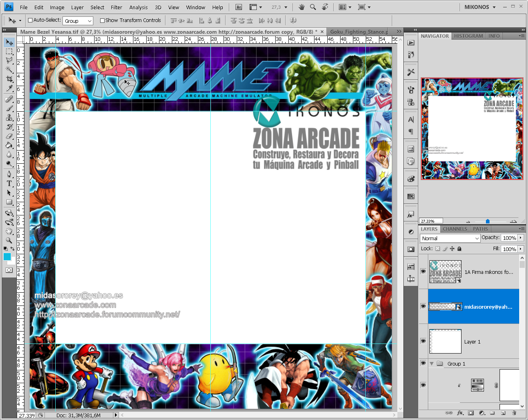
Task: Click the Navigator zoom slider handle
Action: 488,221
